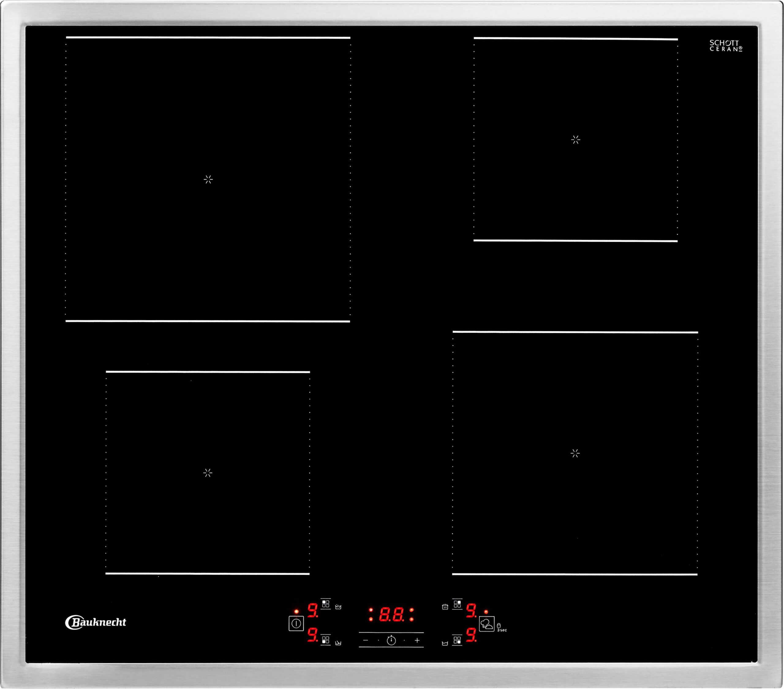
Task: Select the front-left cooking zone selector
Action: tap(326, 640)
